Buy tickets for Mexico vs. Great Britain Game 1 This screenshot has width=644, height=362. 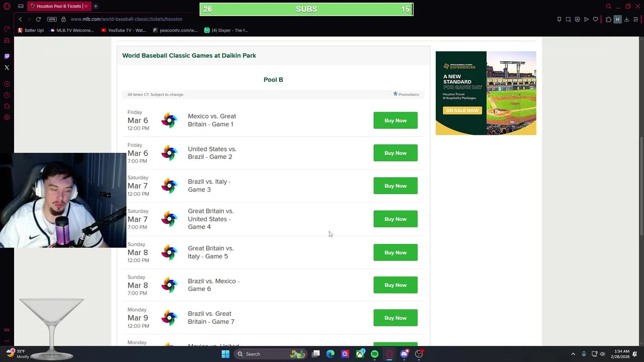[x=395, y=121]
